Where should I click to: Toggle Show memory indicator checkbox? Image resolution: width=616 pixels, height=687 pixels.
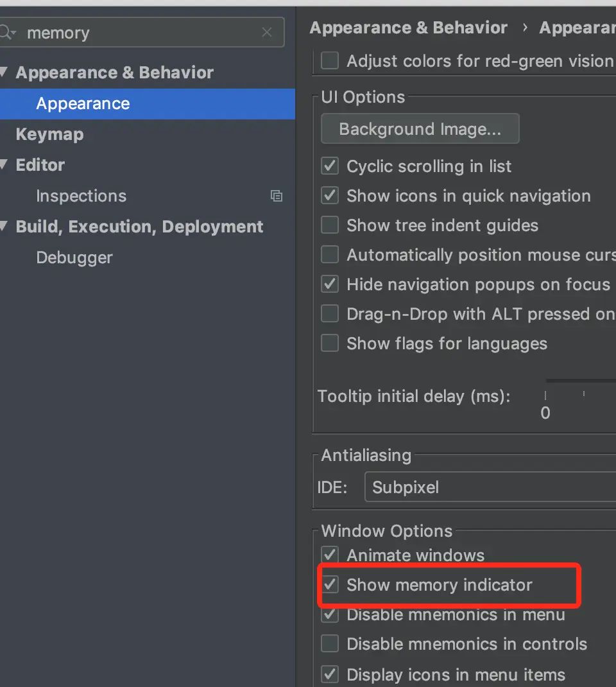[330, 585]
